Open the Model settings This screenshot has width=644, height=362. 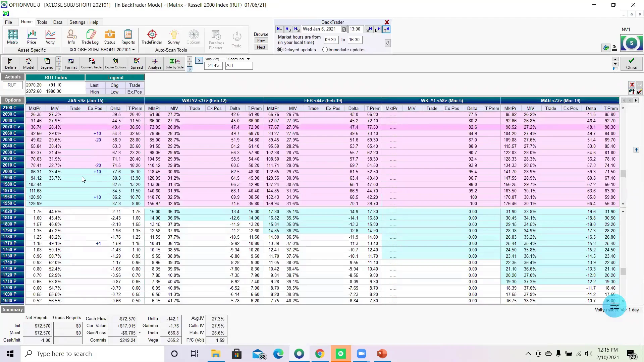(x=29, y=63)
